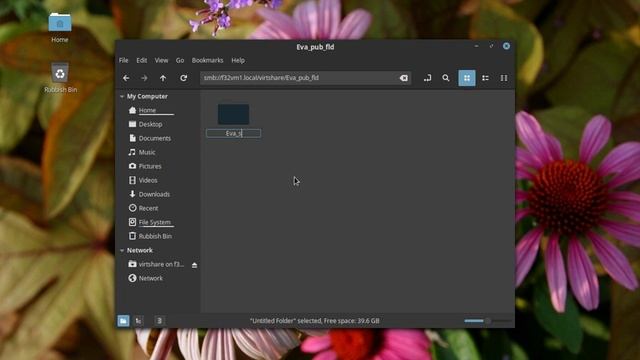Open the Help menu
This screenshot has width=640, height=360.
pos(238,60)
